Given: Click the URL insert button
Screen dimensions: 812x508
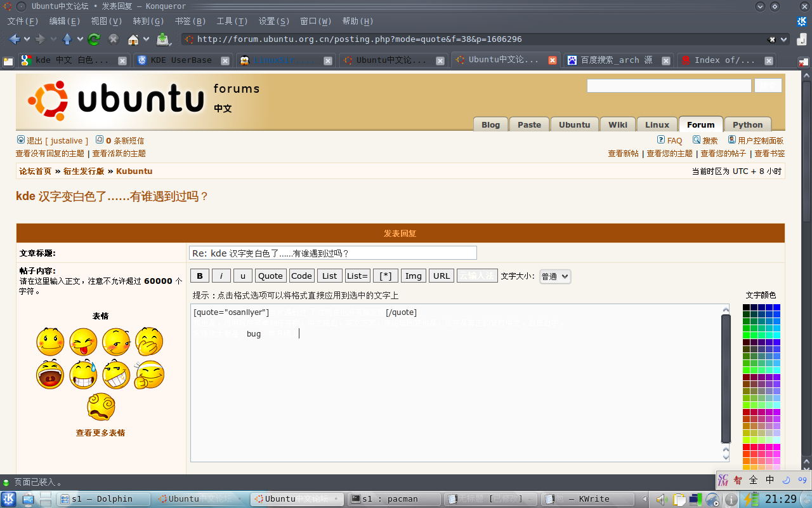Looking at the screenshot, I should point(442,276).
